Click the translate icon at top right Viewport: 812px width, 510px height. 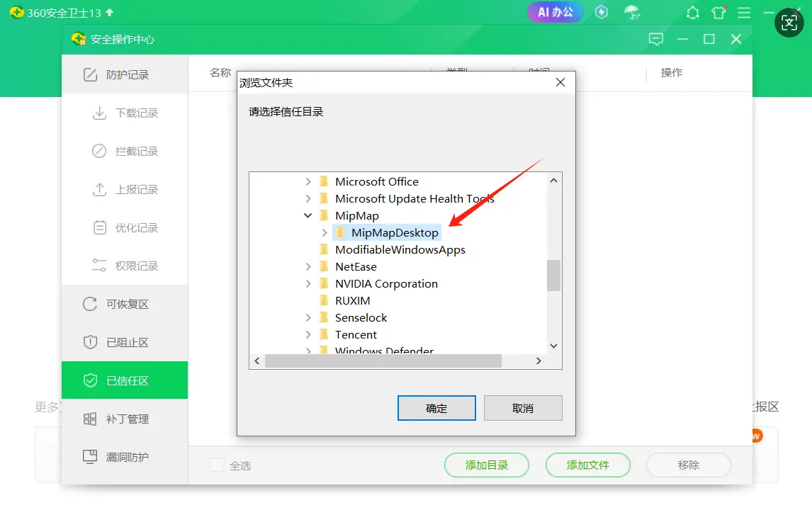pyautogui.click(x=789, y=23)
